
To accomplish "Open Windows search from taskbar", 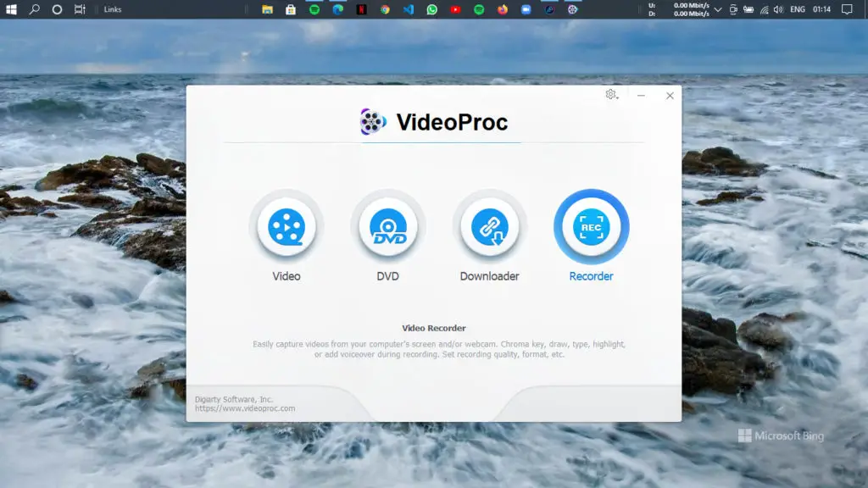I will (x=34, y=9).
